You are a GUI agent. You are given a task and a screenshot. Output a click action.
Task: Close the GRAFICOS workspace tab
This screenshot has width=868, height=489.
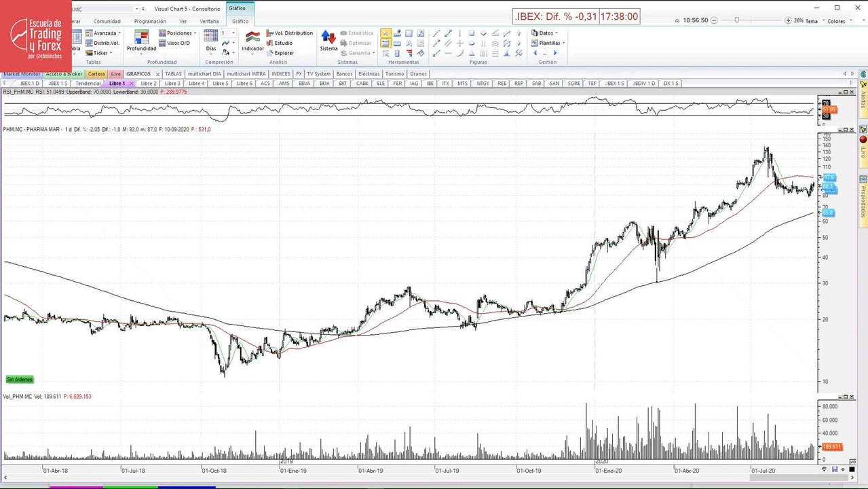pos(157,74)
